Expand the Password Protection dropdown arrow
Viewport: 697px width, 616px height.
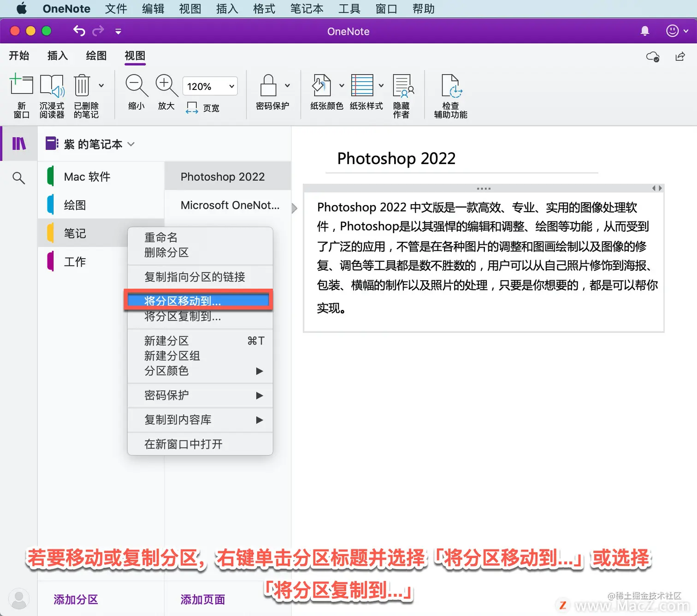pos(287,86)
